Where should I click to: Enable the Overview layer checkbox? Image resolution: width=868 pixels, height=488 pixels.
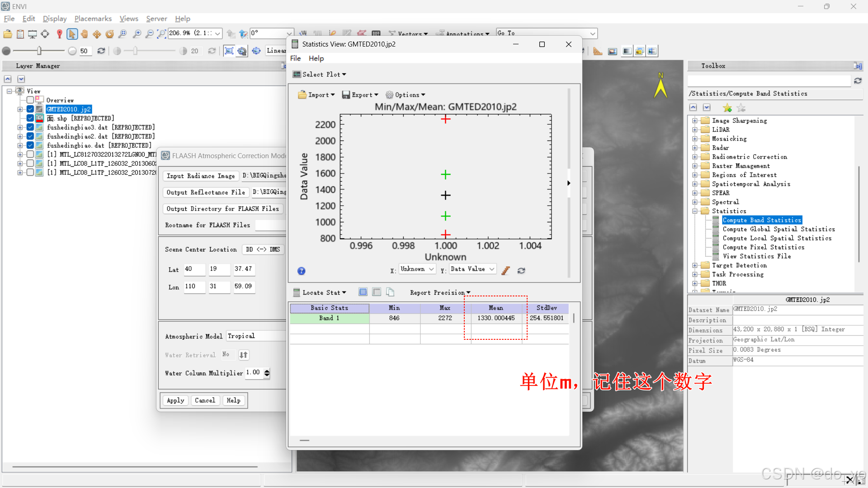coord(30,100)
